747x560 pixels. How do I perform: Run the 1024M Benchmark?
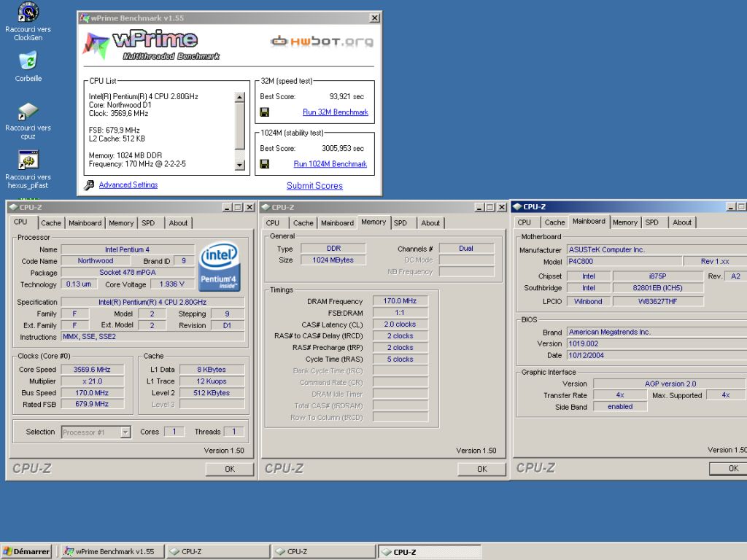(330, 164)
